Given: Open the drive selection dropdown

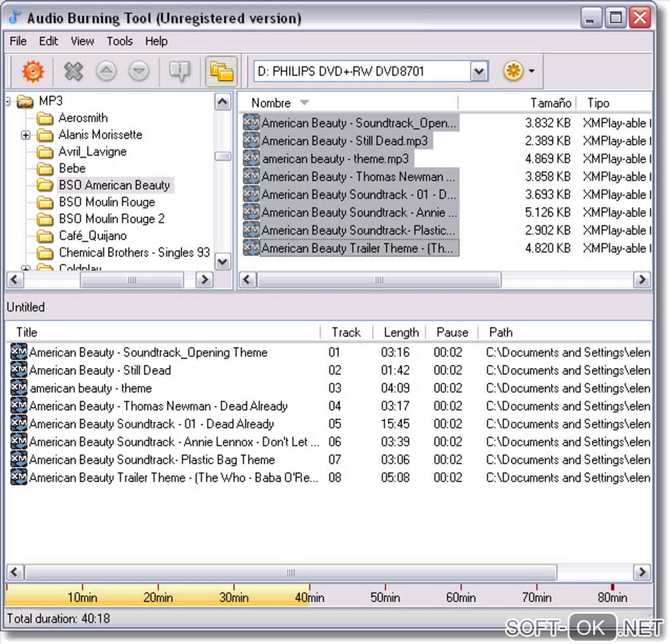Looking at the screenshot, I should pyautogui.click(x=479, y=71).
